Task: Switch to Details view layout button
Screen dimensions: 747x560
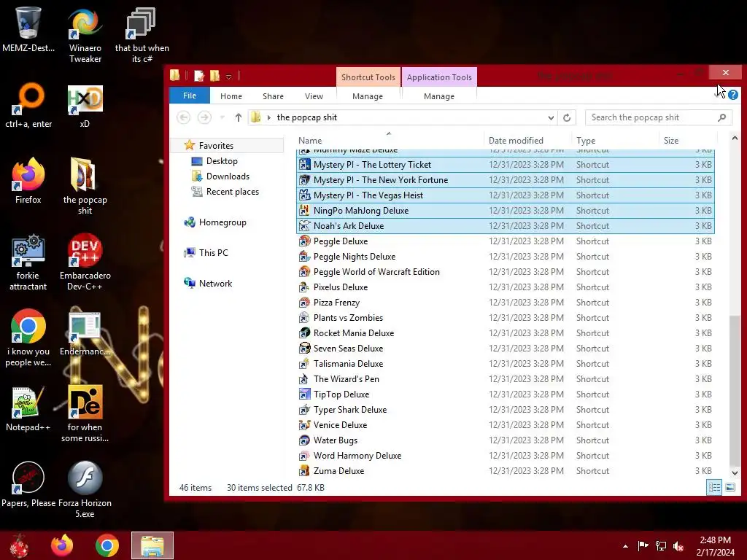Action: (x=714, y=487)
